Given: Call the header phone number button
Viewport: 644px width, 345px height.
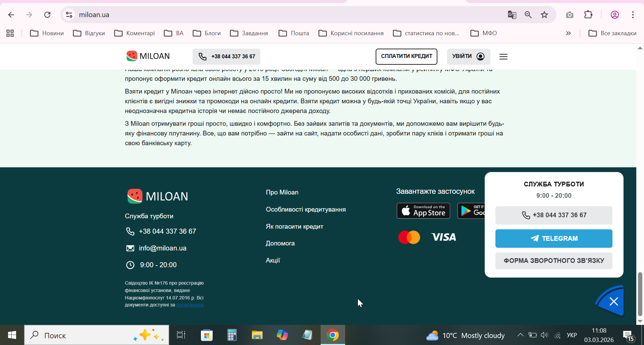Looking at the screenshot, I should [x=226, y=56].
